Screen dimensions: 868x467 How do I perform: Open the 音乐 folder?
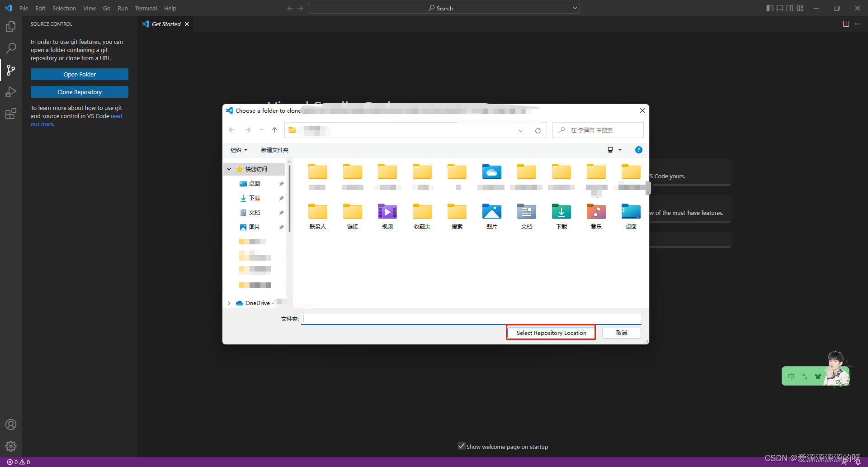(596, 217)
